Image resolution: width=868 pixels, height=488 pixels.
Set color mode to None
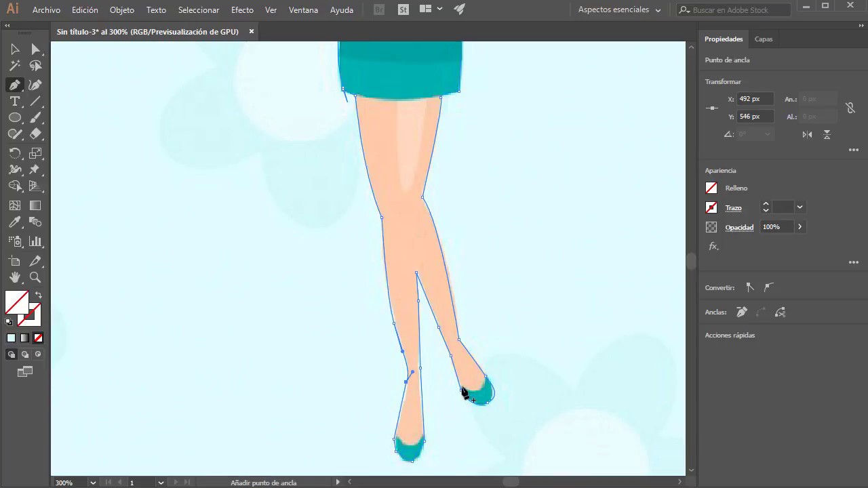[38, 338]
